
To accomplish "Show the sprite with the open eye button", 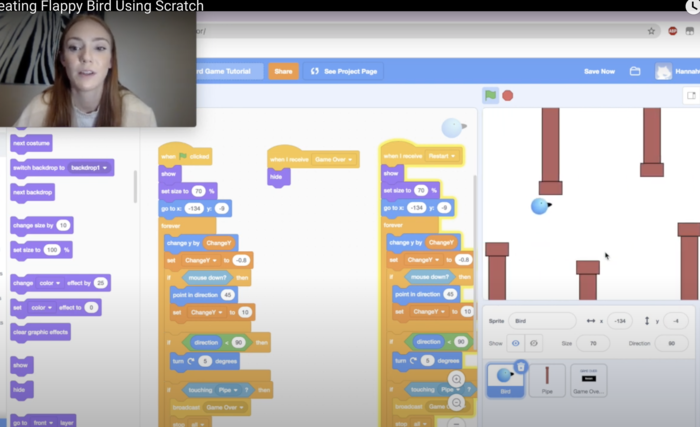I will pyautogui.click(x=515, y=343).
